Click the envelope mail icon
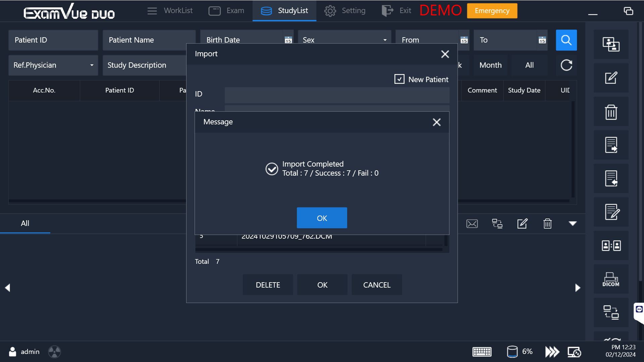The height and width of the screenshot is (362, 644). click(472, 224)
